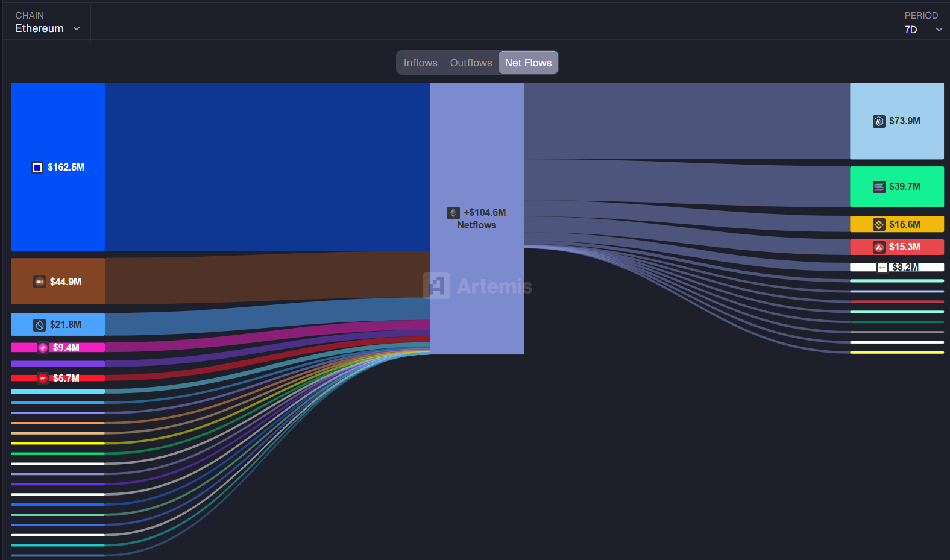
Task: Click the $15.6M value label
Action: click(905, 224)
